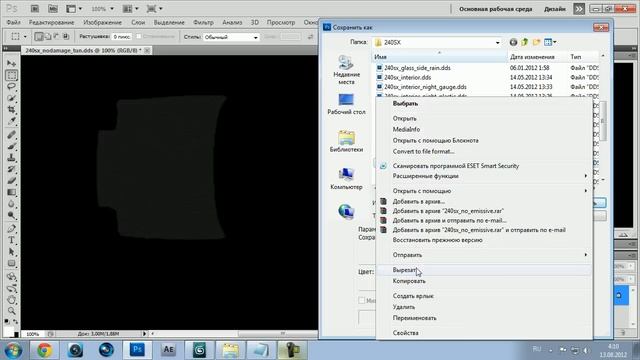Select the Dodge tool
The image size is (640, 360).
[x=11, y=215]
